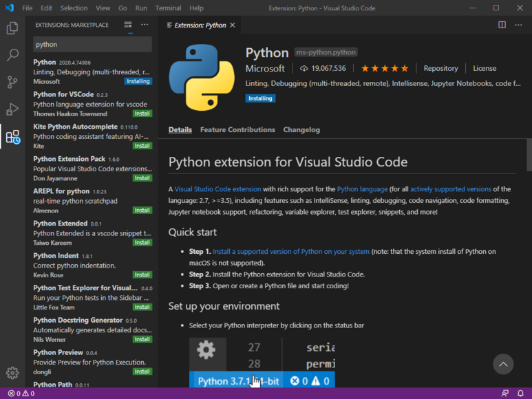Viewport: 532px width, 399px height.
Task: Install Python Test Explorer extension
Action: pos(142,307)
